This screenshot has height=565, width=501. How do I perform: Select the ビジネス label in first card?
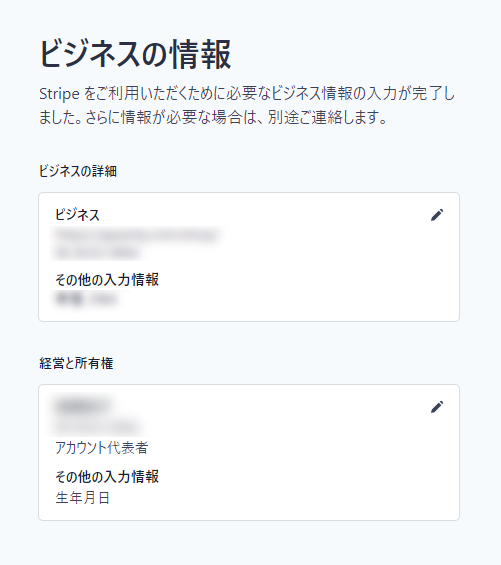(77, 215)
